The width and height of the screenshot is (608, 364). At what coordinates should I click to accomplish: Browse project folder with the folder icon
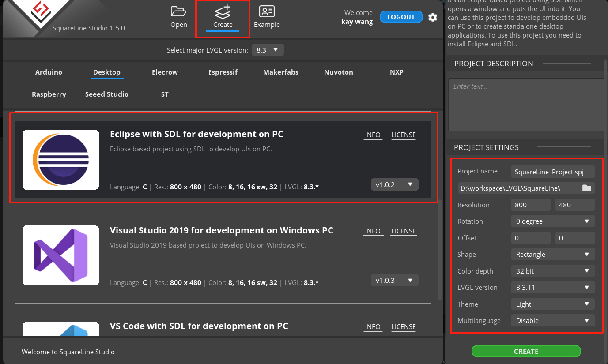point(586,188)
